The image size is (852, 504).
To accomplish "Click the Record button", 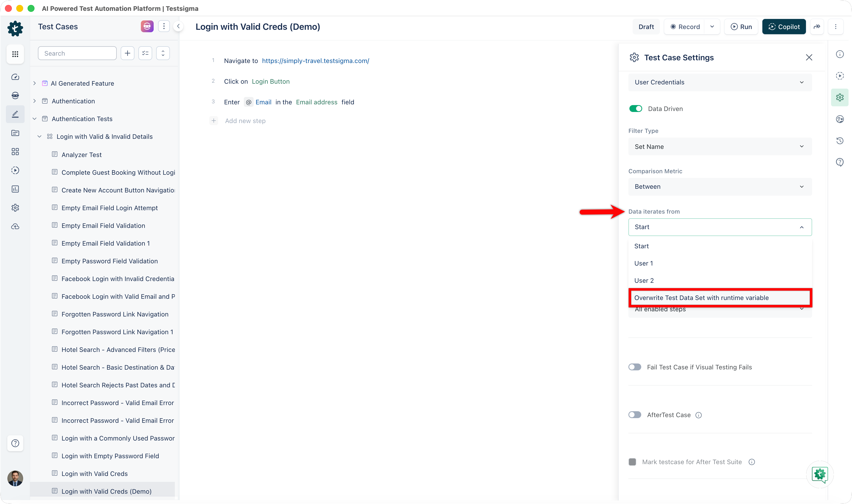I will click(685, 27).
